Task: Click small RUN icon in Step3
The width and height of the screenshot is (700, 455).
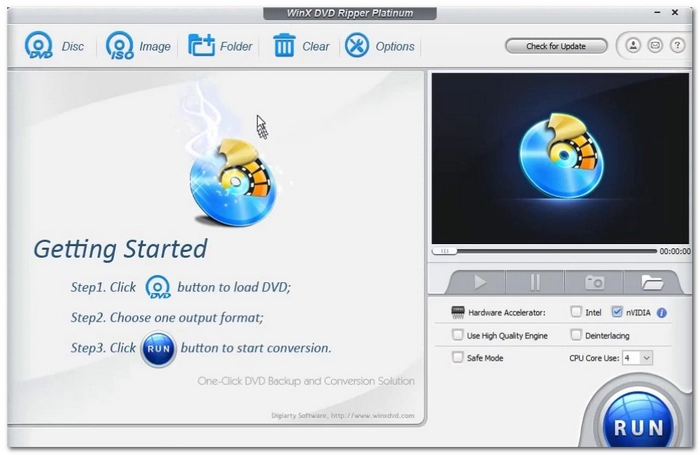Action: [158, 348]
